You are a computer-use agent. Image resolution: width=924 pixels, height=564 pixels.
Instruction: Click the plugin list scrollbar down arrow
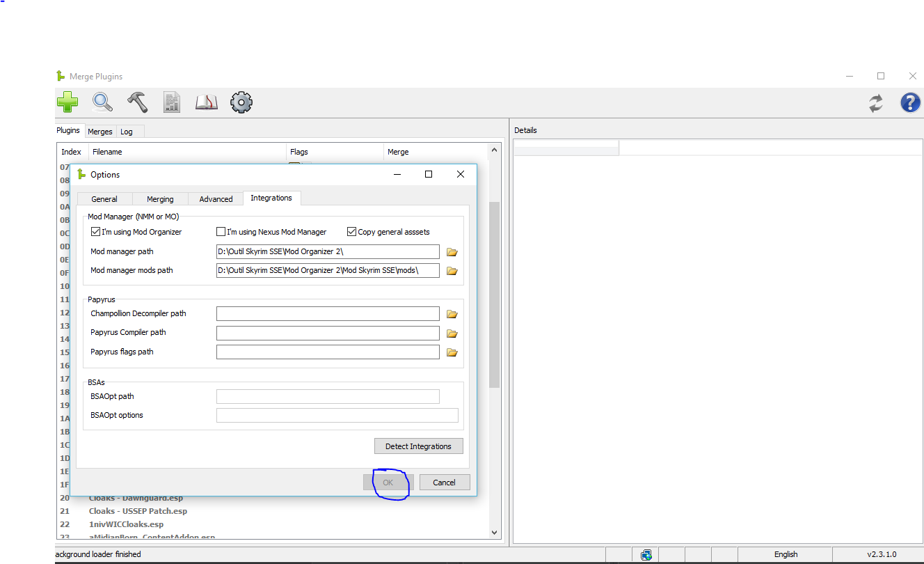click(x=495, y=533)
